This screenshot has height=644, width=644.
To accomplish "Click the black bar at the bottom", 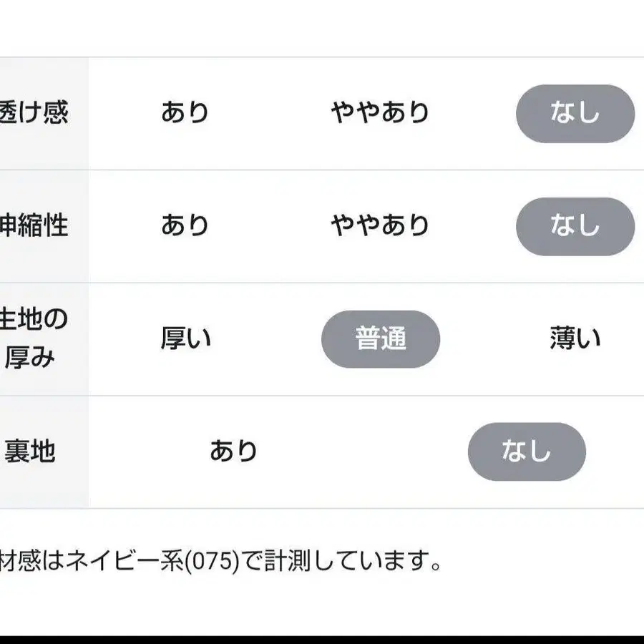I will [x=322, y=639].
